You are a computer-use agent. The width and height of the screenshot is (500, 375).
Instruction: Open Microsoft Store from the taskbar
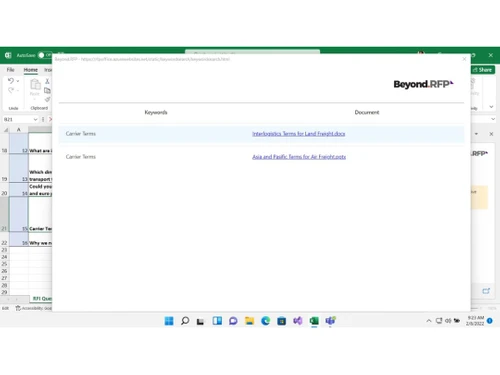pyautogui.click(x=282, y=321)
